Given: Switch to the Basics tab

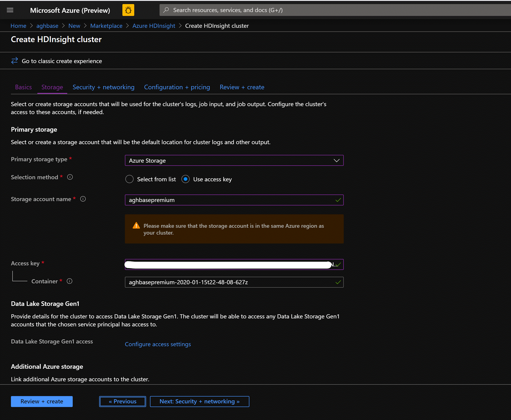Looking at the screenshot, I should click(x=23, y=87).
